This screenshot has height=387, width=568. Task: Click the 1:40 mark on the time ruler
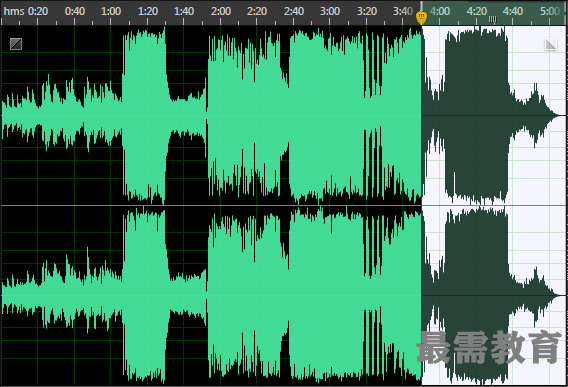point(184,11)
